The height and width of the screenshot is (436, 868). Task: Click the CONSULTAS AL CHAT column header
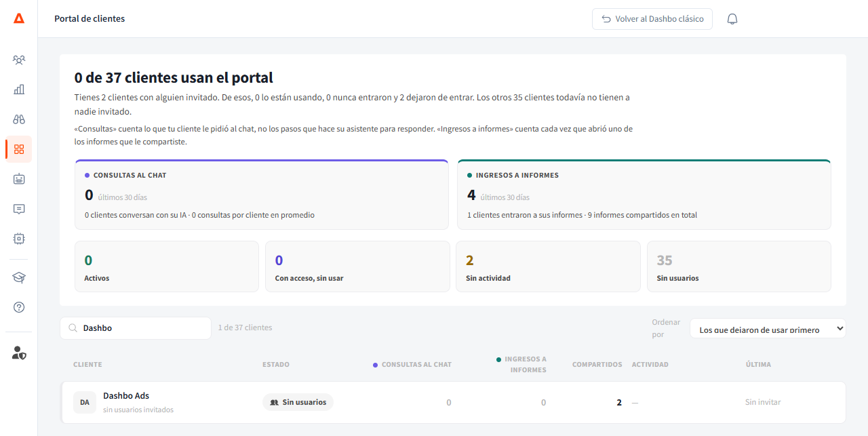tap(412, 365)
